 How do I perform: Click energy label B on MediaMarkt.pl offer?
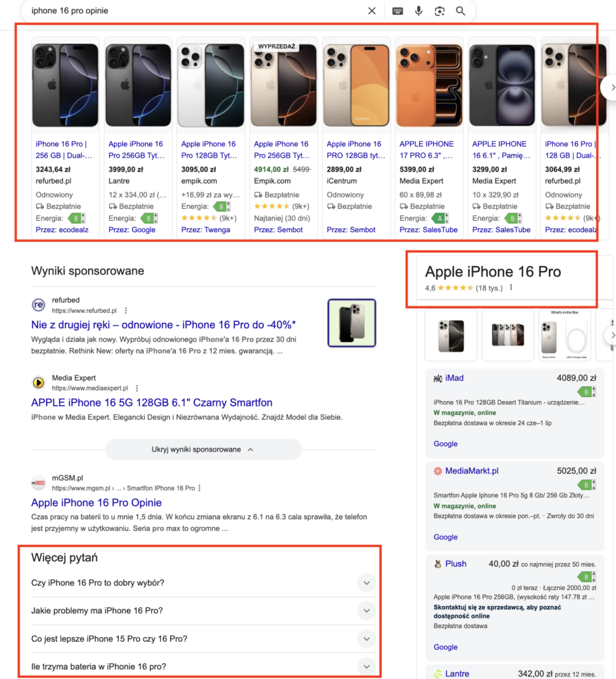pos(587,485)
